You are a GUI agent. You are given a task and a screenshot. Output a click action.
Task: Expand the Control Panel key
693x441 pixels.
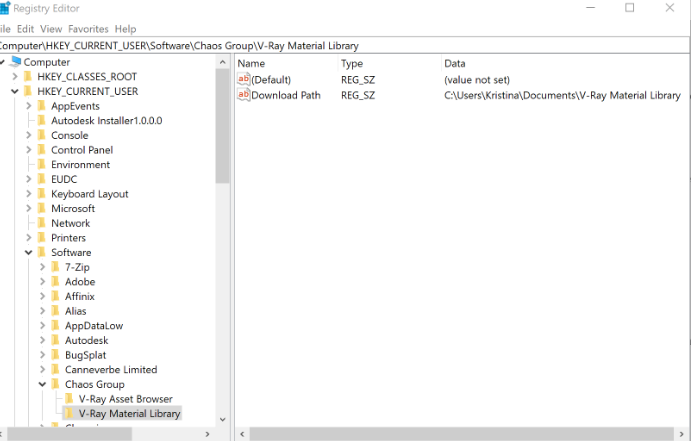(x=29, y=149)
